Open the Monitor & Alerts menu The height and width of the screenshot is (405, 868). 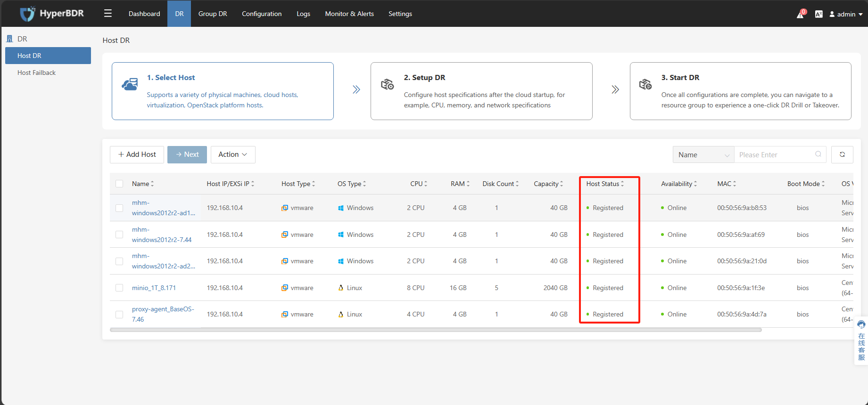click(x=349, y=14)
